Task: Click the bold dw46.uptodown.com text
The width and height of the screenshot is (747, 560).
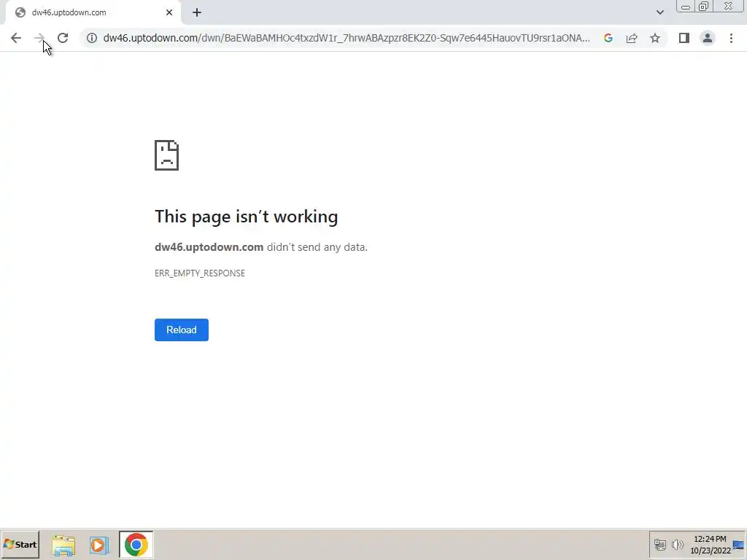Action: pos(209,247)
